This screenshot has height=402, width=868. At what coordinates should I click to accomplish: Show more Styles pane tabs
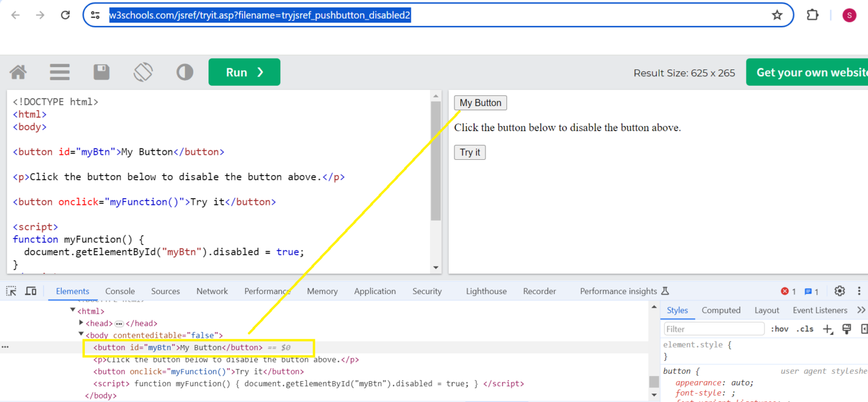(861, 310)
